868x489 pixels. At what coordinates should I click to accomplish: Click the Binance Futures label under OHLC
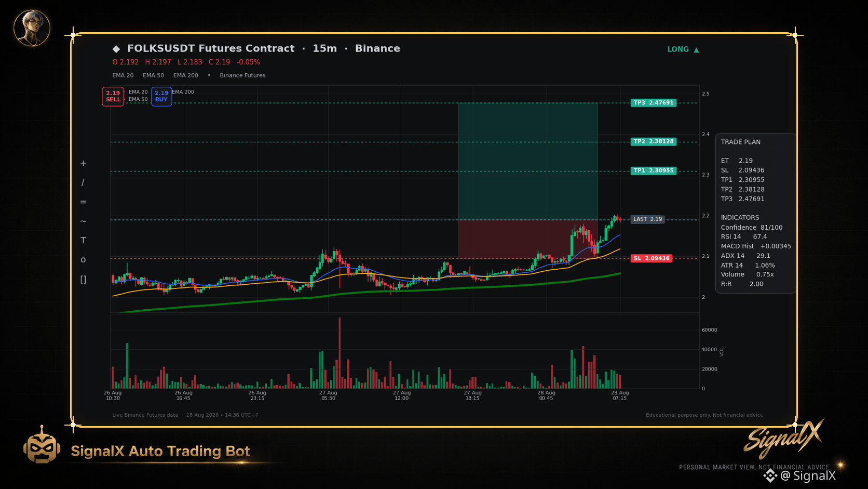tap(242, 75)
